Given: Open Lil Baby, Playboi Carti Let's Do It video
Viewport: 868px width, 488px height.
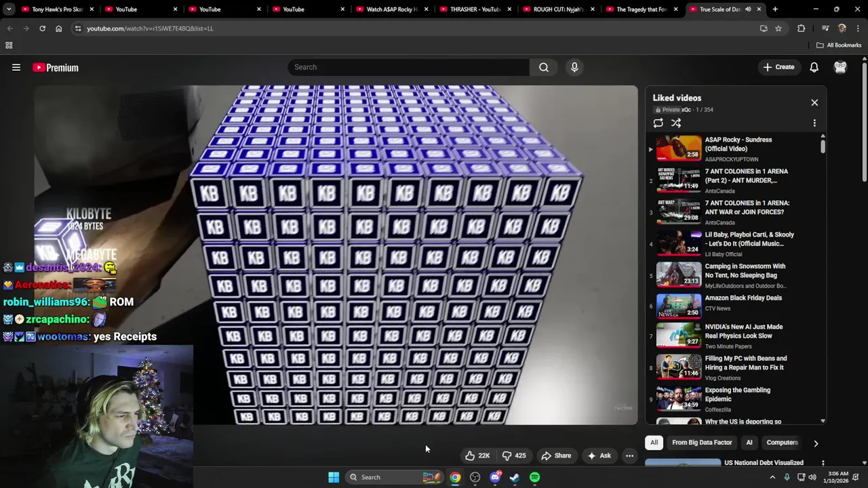Looking at the screenshot, I should 732,243.
